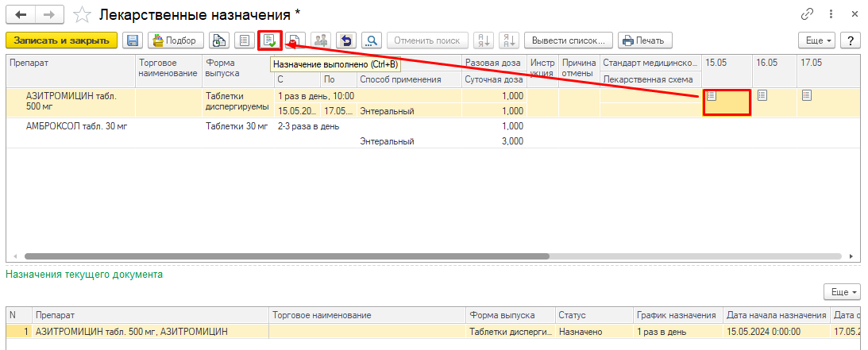Image resolution: width=868 pixels, height=350 pixels.
Task: Open top 'Еще' dropdown menu
Action: click(x=816, y=40)
